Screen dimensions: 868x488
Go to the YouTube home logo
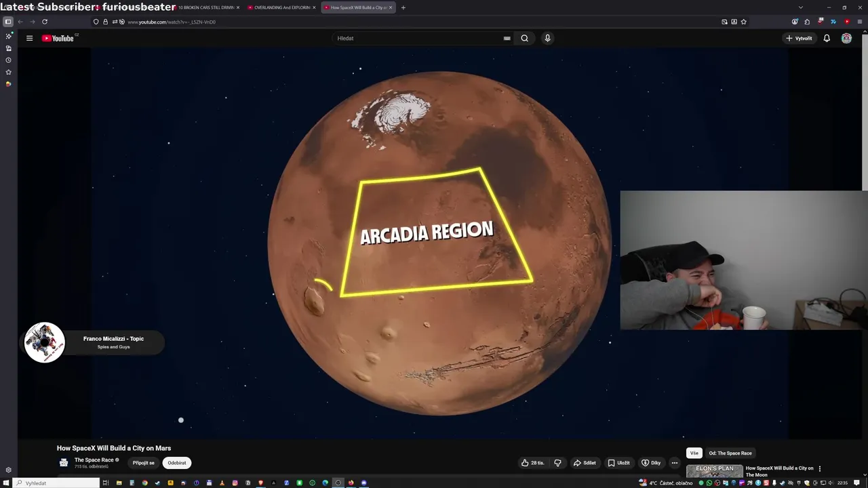(58, 38)
